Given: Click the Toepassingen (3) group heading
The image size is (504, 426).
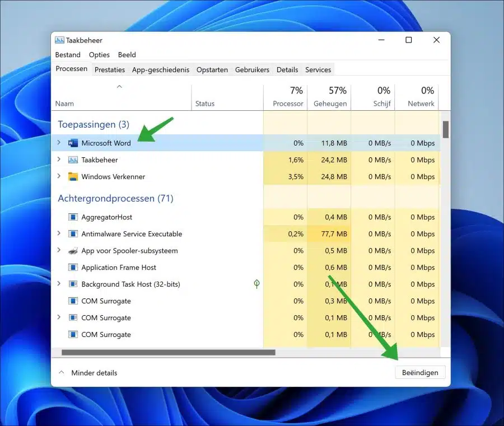Looking at the screenshot, I should pos(94,124).
